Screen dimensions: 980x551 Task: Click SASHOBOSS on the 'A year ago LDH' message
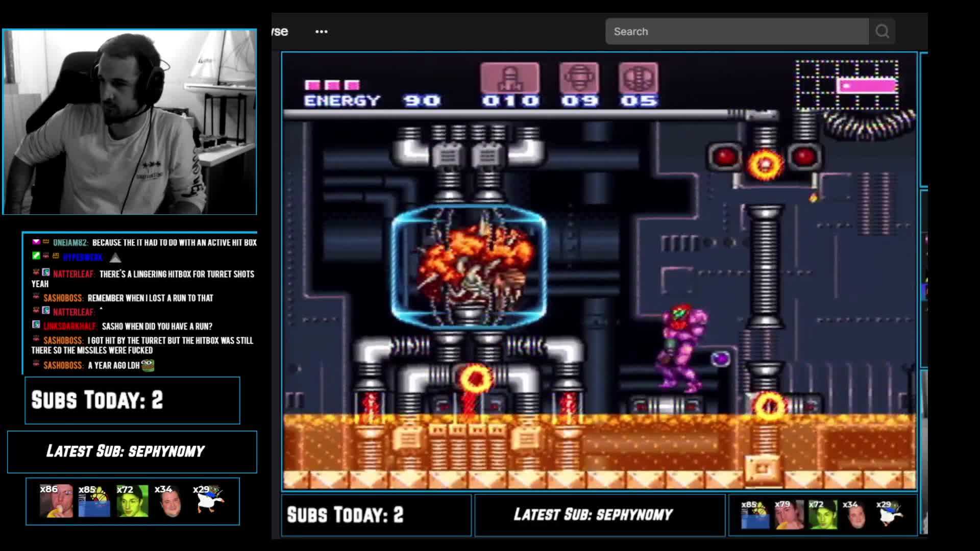pyautogui.click(x=63, y=365)
